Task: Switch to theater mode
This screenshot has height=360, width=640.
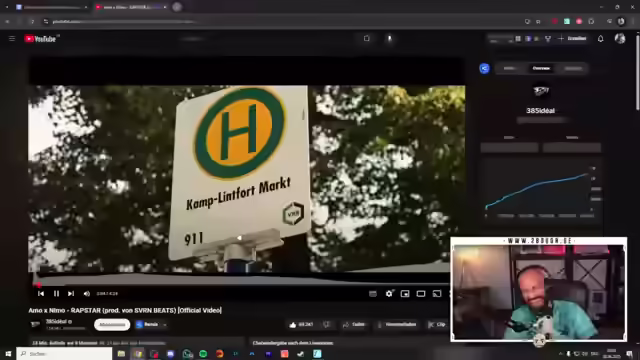Action: [x=421, y=293]
